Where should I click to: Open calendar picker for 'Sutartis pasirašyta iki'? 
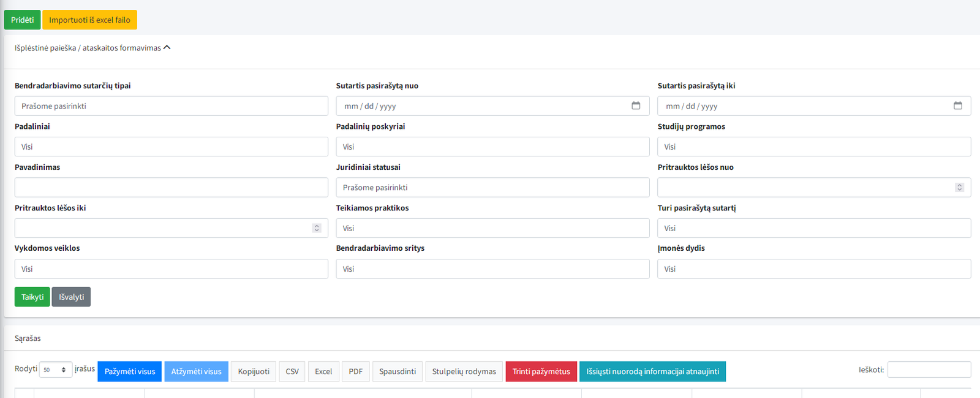point(957,106)
